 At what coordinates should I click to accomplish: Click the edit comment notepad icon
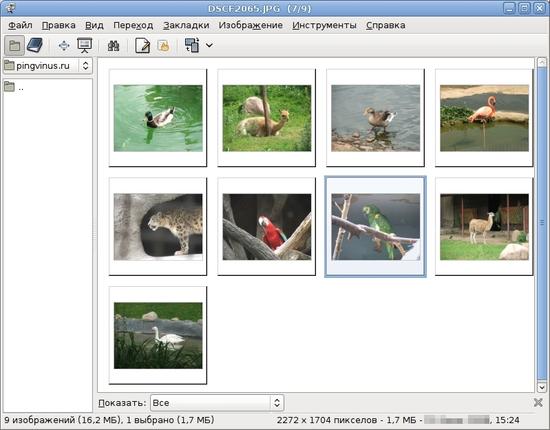[142, 46]
